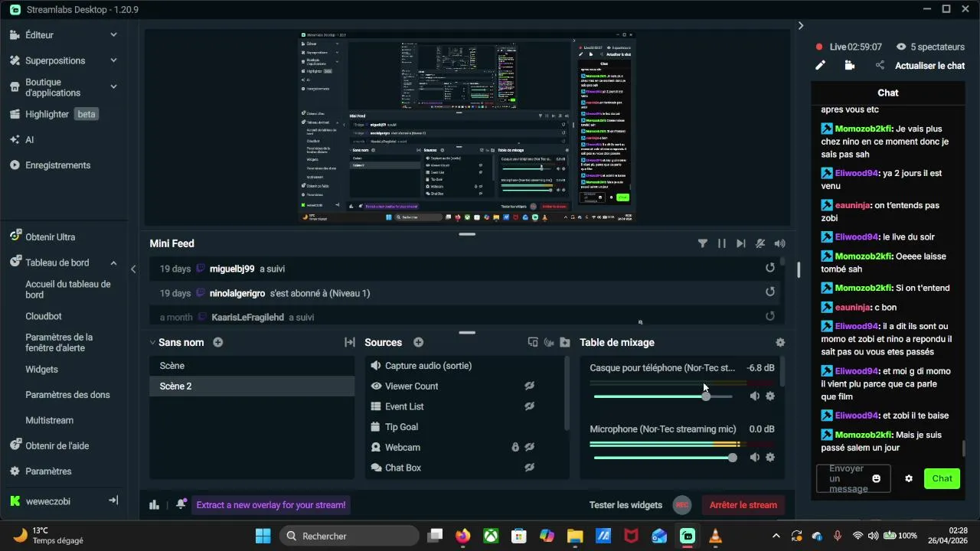Viewport: 980px width, 551px height.
Task: Open Microphone audio source settings
Action: [x=770, y=458]
